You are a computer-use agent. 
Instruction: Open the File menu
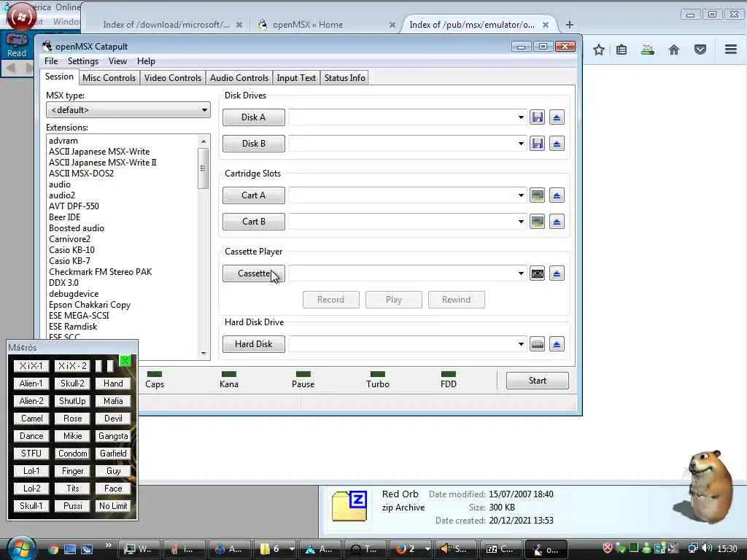pyautogui.click(x=51, y=61)
